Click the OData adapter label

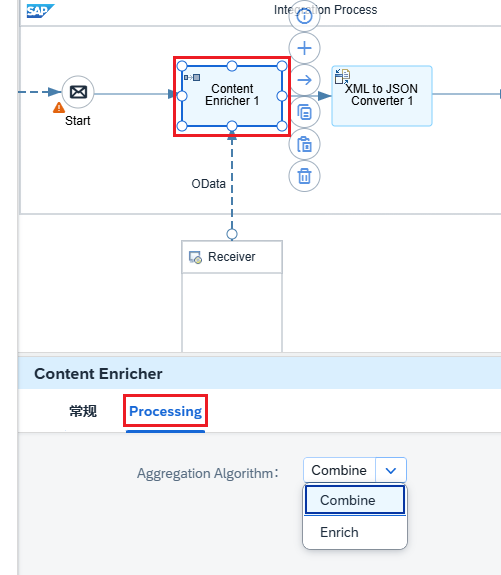point(208,183)
